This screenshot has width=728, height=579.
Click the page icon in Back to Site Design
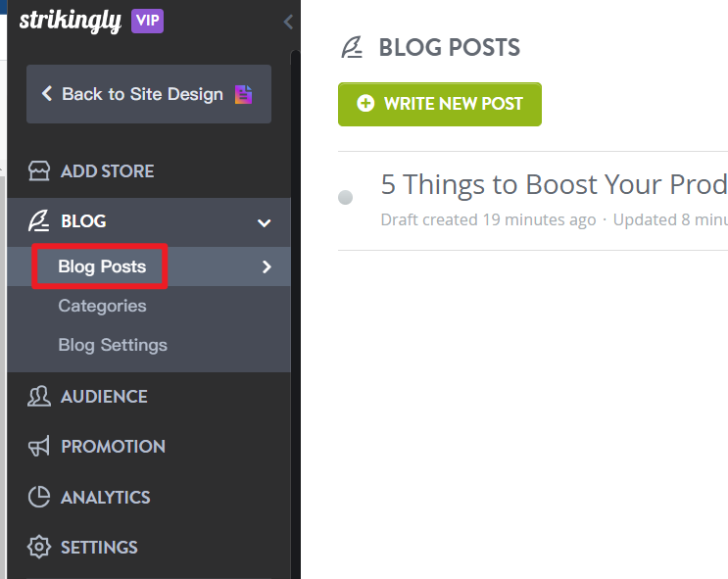click(243, 95)
